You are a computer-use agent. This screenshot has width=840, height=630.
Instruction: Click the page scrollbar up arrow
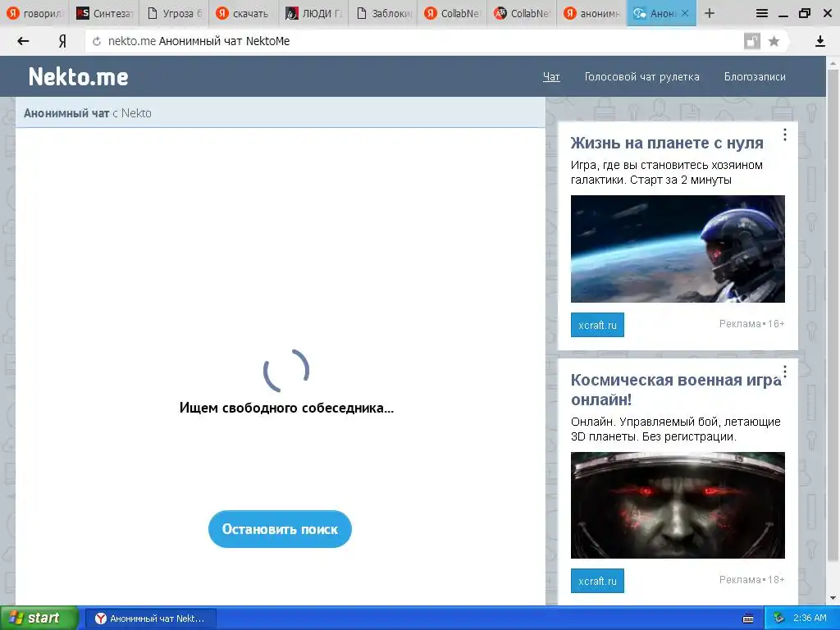click(833, 64)
